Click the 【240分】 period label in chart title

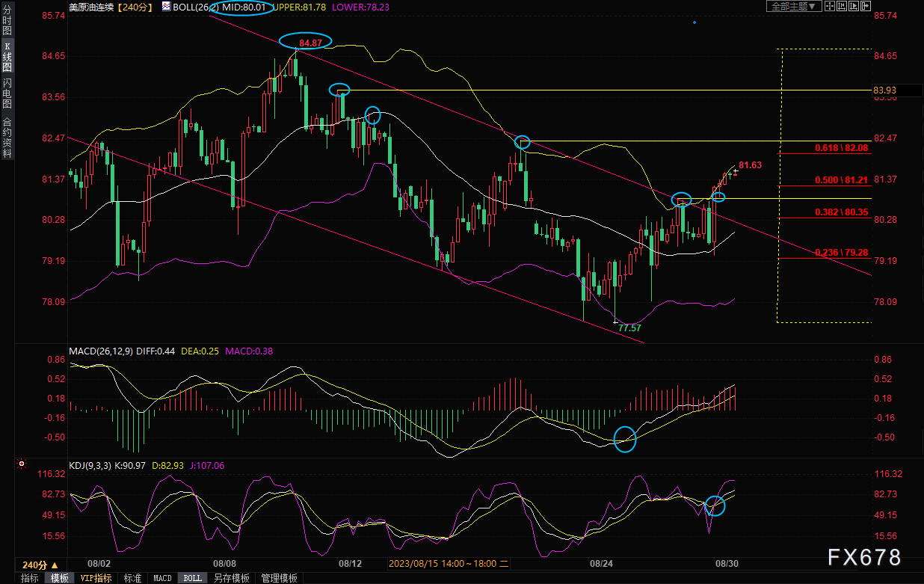134,7
